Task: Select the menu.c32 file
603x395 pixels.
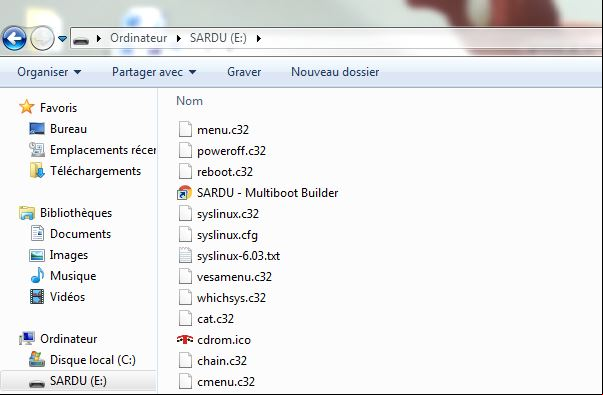Action: coord(223,130)
